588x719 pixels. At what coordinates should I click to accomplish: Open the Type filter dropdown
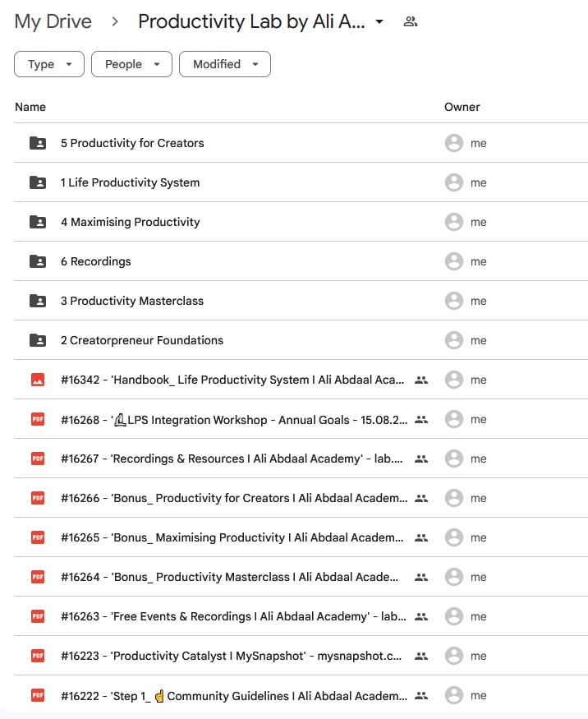coord(49,64)
